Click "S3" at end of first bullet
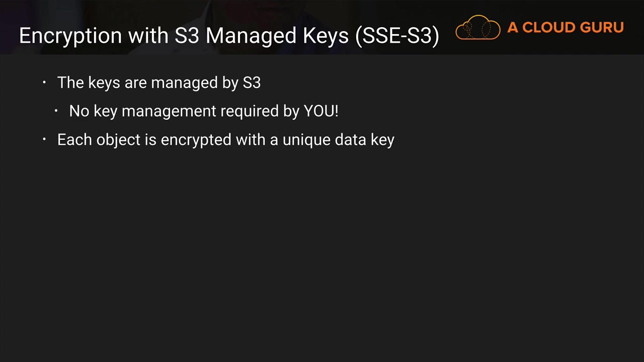Viewport: 644px width, 362px height. 252,82
